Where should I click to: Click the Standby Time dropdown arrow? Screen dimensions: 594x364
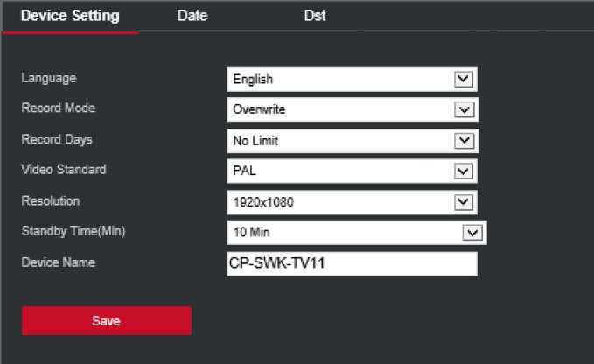click(472, 232)
